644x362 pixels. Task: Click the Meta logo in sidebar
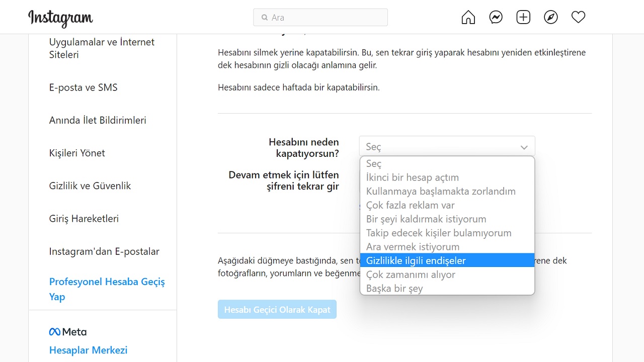68,332
